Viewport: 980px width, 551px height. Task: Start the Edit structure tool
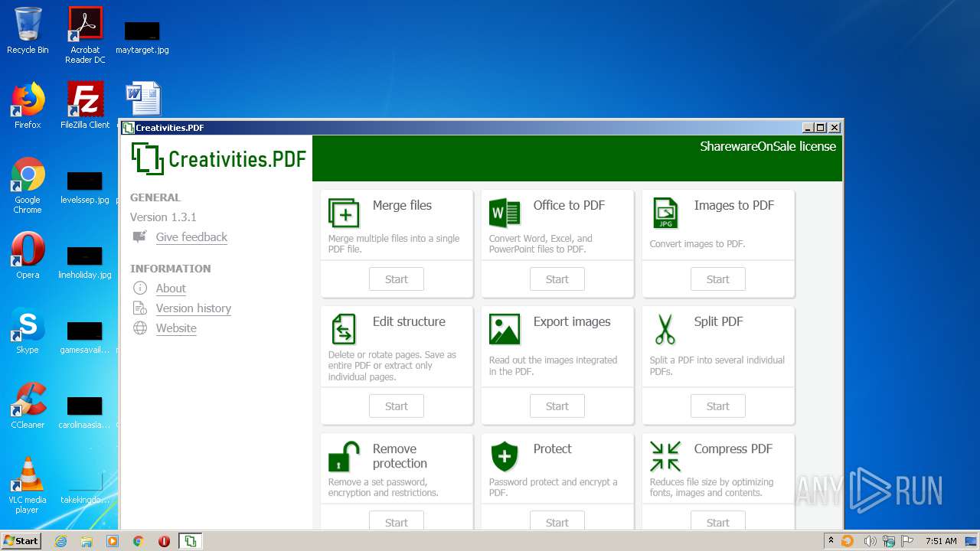click(397, 406)
